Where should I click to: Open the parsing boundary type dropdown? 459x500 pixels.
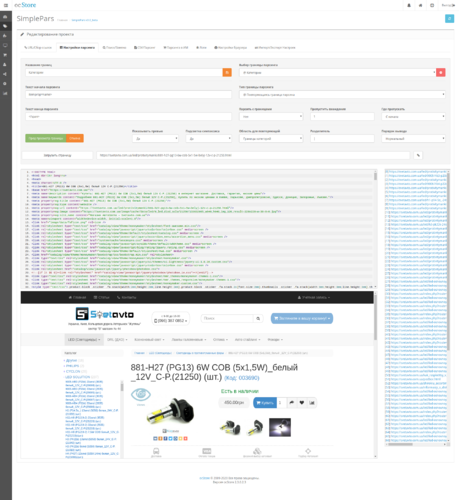tap(342, 95)
